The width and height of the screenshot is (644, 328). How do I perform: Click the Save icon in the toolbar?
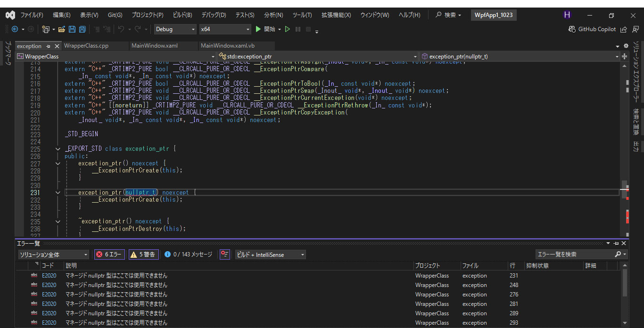tap(72, 29)
